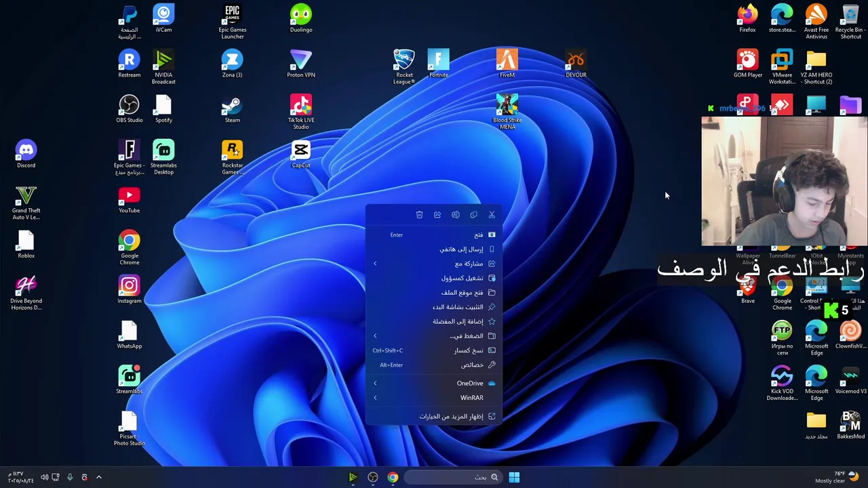Click the Discord desktop icon
Viewport: 868px width, 488px height.
point(26,154)
